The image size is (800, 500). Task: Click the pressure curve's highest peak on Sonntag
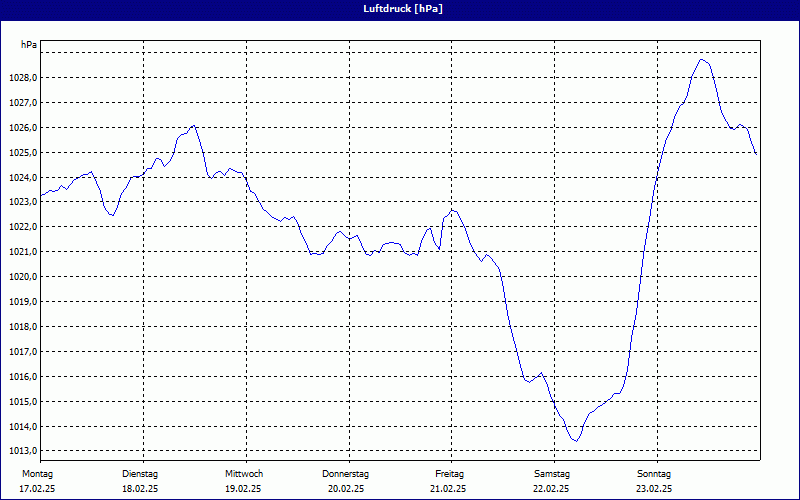click(x=702, y=60)
